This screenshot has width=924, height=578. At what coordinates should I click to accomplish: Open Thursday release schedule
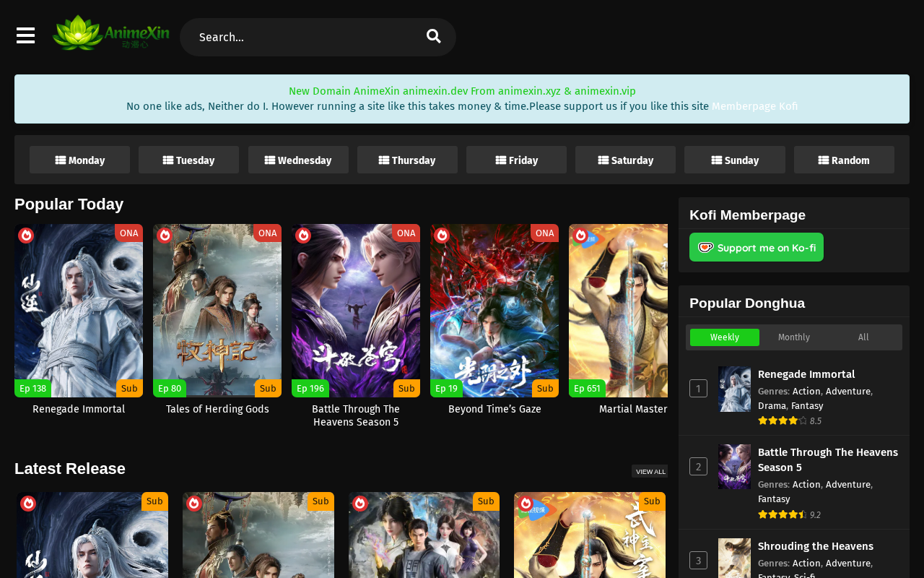(407, 160)
